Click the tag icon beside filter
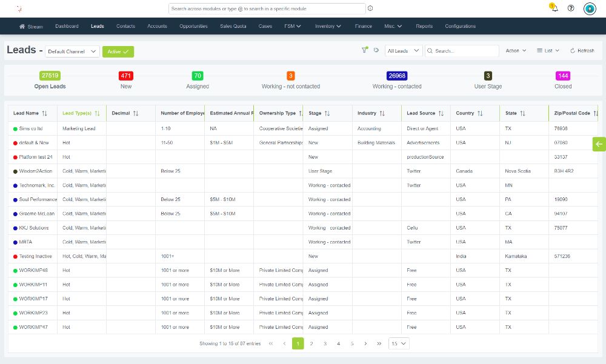The image size is (606, 364). (x=376, y=51)
